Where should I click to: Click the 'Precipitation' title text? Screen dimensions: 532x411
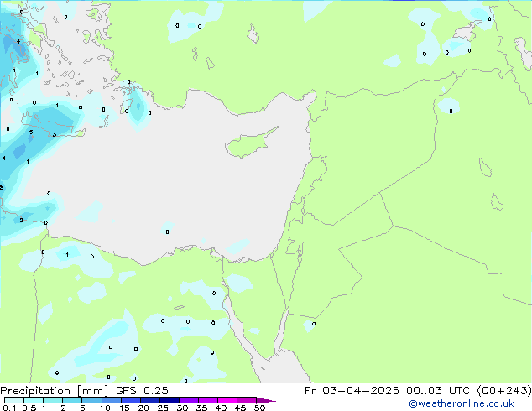point(35,391)
